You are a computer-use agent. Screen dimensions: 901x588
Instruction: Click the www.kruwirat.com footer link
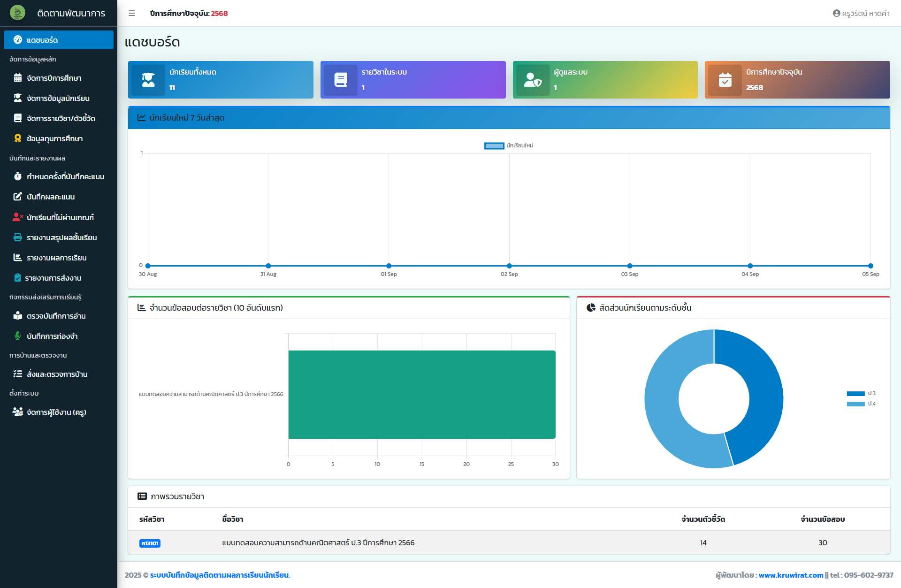tap(791, 575)
